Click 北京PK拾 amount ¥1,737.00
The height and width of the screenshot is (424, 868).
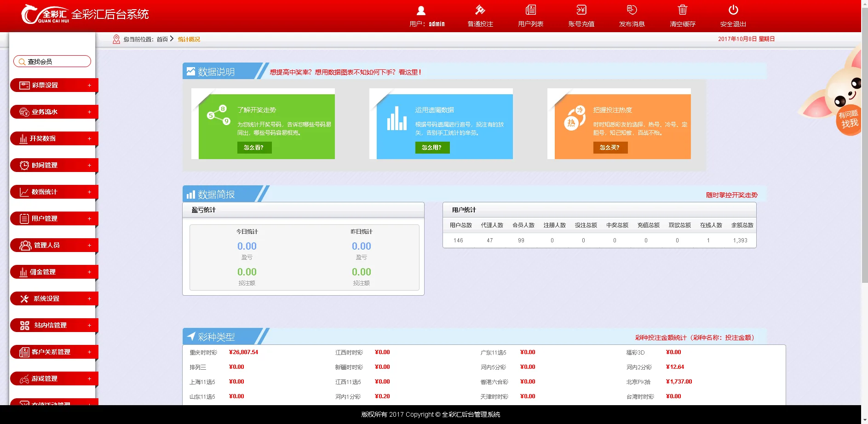click(x=679, y=382)
